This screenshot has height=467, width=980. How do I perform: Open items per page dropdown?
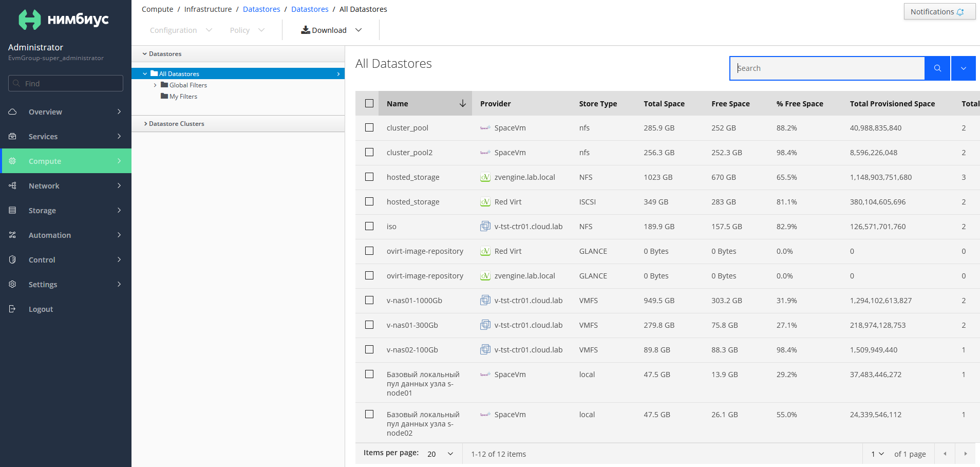pos(441,454)
